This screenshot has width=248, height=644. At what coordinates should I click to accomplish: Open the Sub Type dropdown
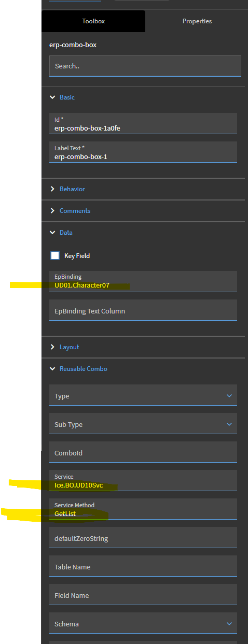143,424
